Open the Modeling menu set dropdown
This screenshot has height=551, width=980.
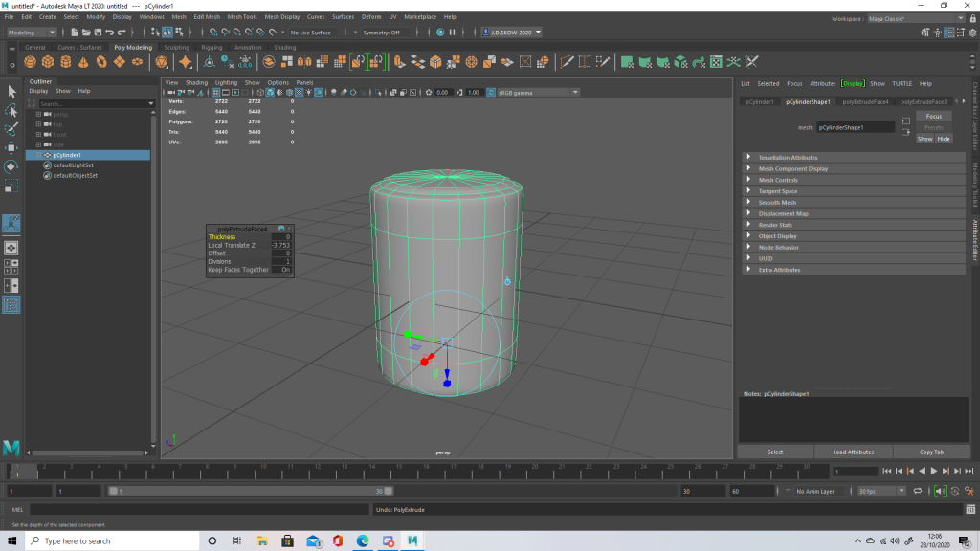point(33,33)
